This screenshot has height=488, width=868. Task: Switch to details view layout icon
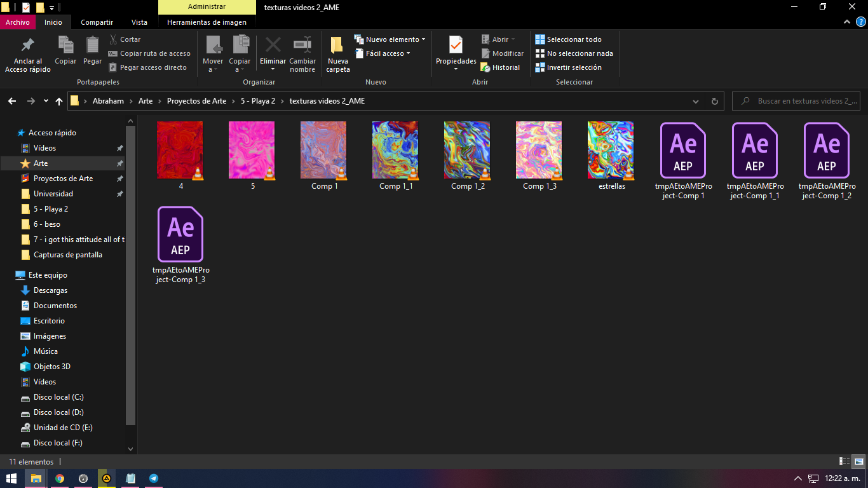point(844,461)
